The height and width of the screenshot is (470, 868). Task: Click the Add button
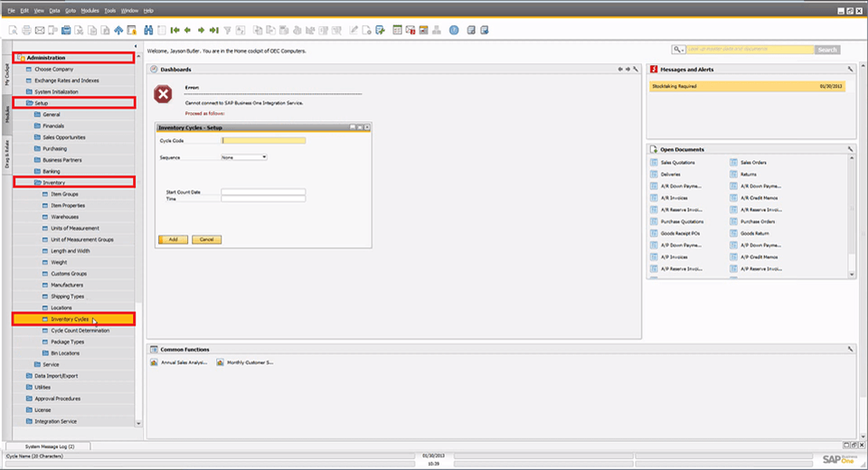point(173,240)
